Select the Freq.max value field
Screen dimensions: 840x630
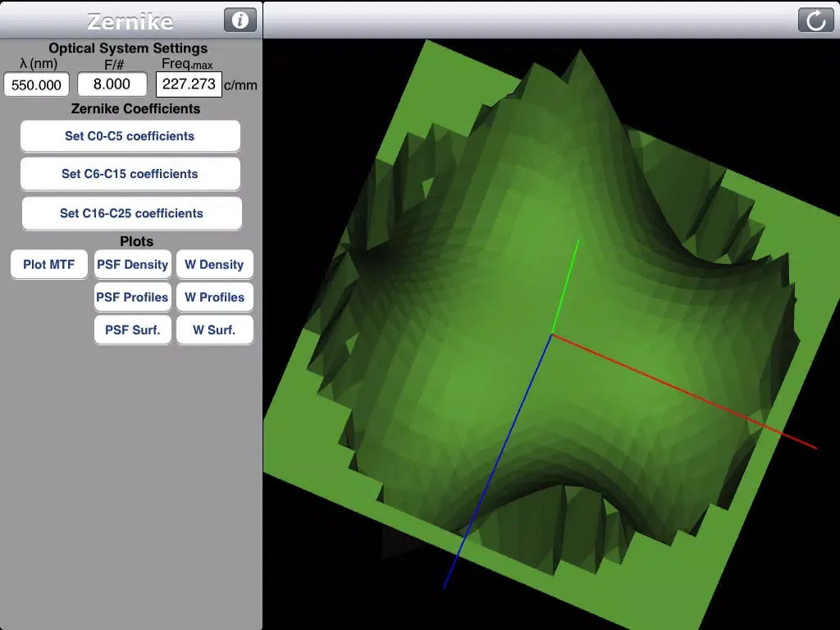[189, 84]
